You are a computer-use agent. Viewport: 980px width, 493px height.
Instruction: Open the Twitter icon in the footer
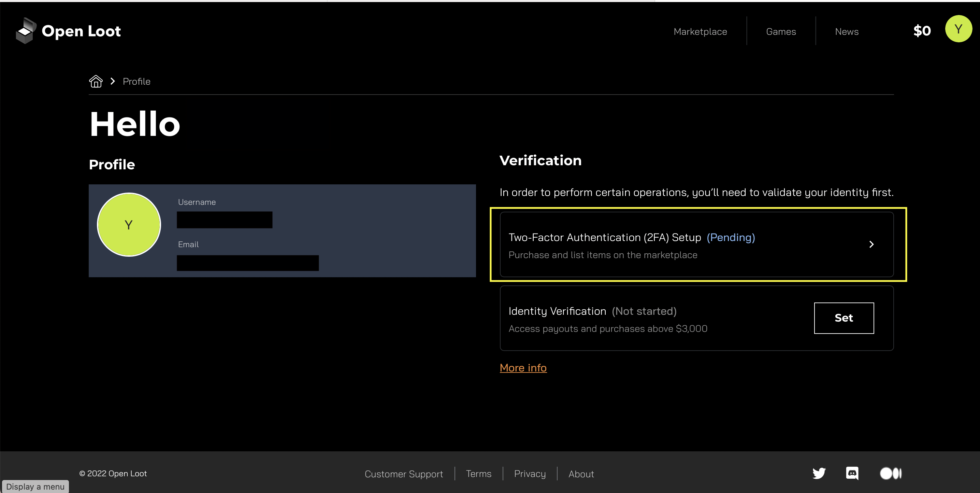(x=819, y=473)
